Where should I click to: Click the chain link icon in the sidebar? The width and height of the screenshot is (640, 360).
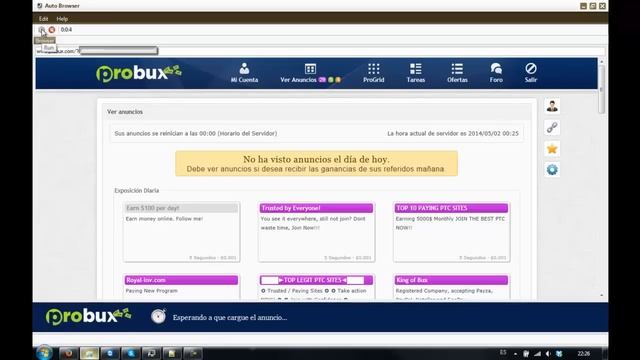coord(552,127)
